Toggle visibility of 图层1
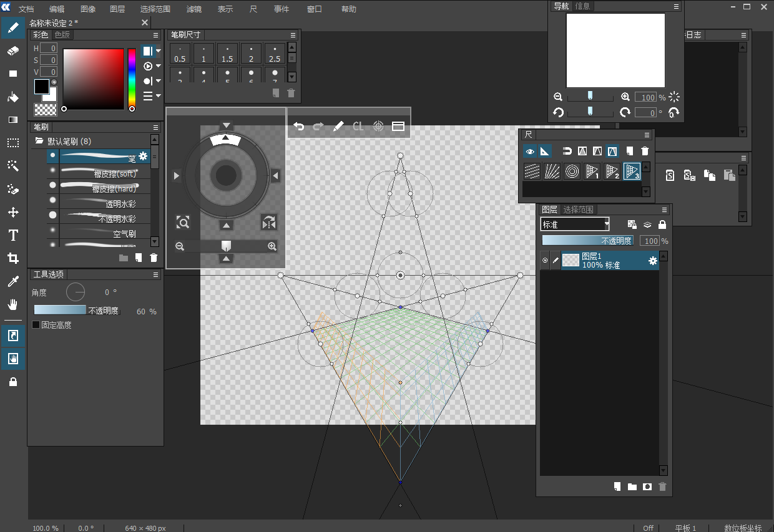Screen dimensions: 774x532 point(545,261)
